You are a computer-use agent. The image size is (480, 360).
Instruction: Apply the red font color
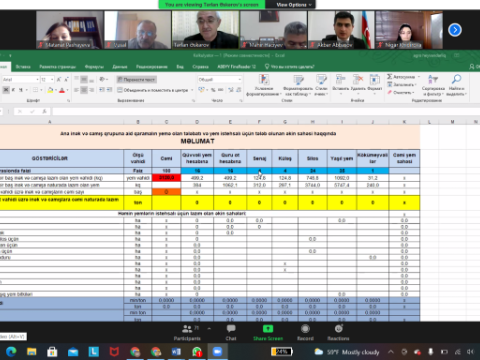point(62,90)
